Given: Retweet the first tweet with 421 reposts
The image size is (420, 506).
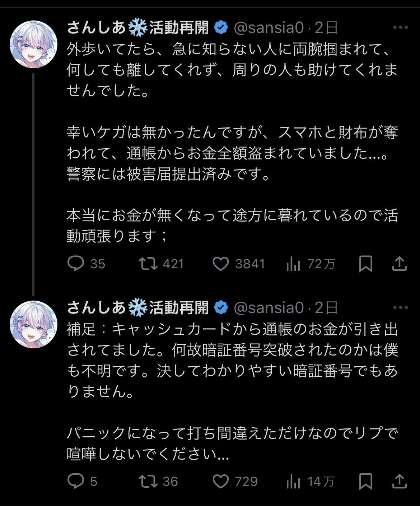Looking at the screenshot, I should coord(161,264).
